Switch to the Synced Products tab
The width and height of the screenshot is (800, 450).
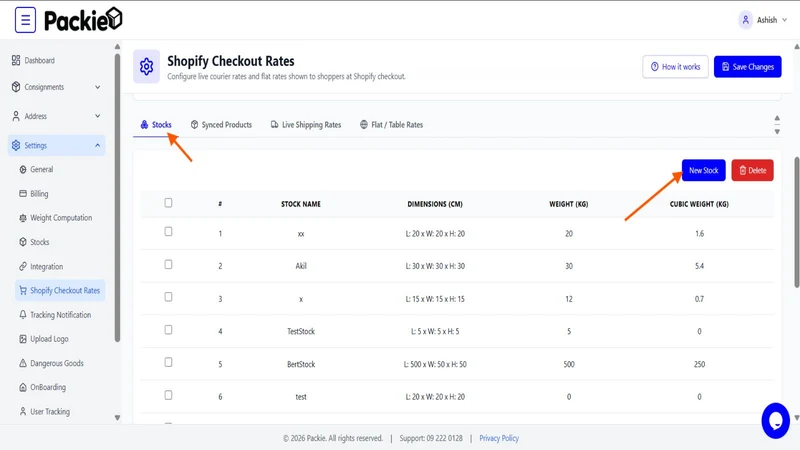[x=221, y=124]
